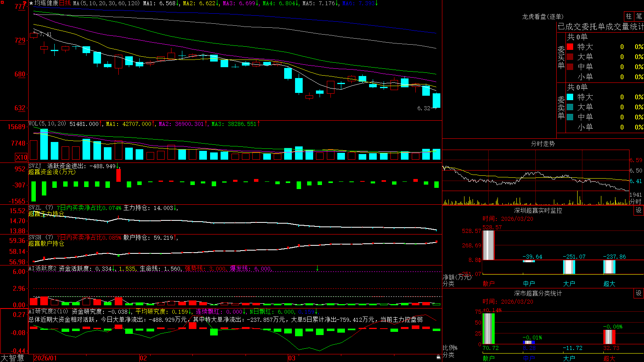The image size is (644, 362).
Task: Click the 超赢主力持仓 label
Action: (x=46, y=214)
